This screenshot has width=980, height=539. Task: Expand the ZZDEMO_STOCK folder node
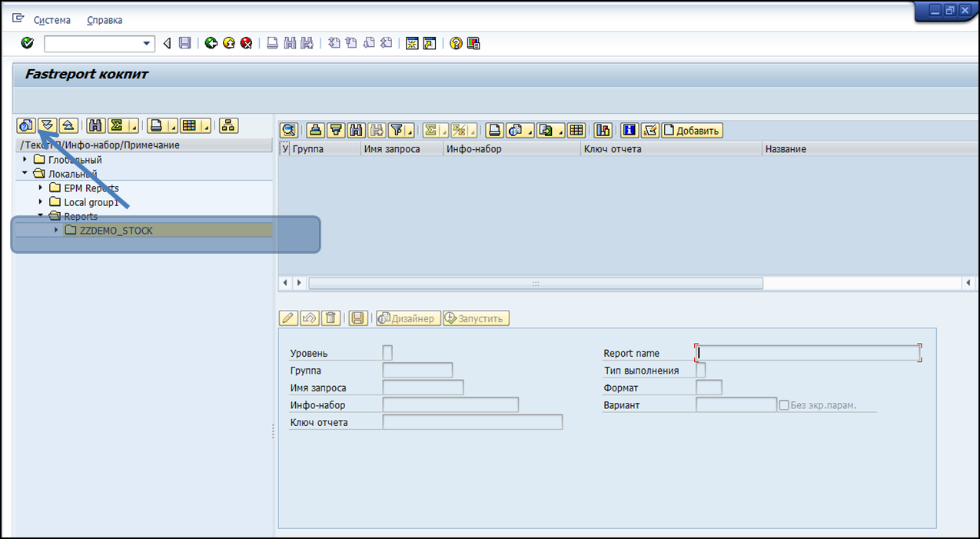pyautogui.click(x=56, y=231)
